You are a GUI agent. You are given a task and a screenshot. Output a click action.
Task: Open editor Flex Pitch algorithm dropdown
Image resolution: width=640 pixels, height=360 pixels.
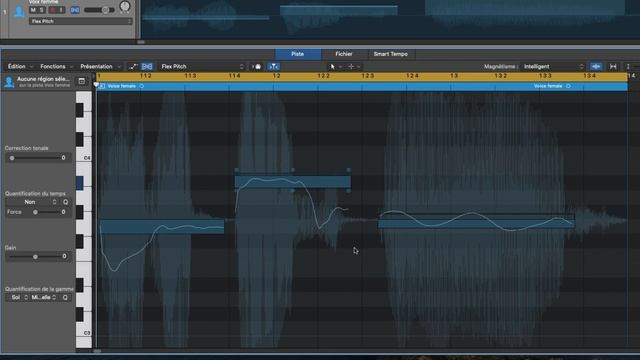202,67
